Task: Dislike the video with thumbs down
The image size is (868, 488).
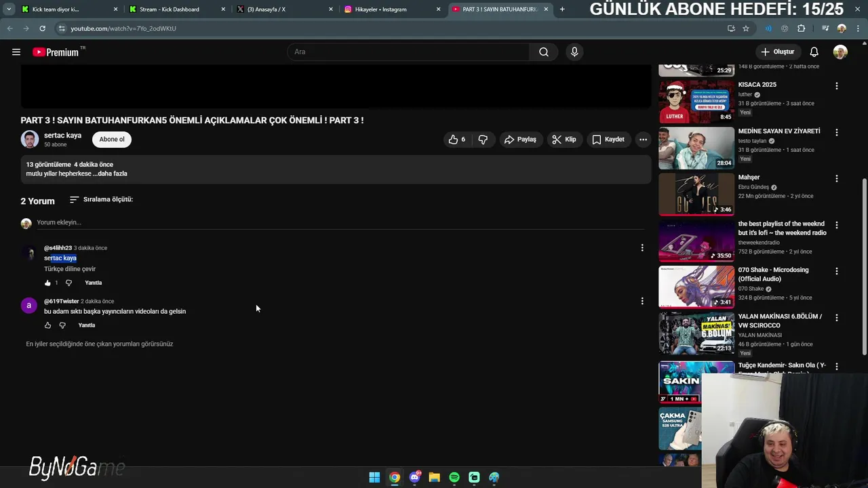Action: (483, 140)
